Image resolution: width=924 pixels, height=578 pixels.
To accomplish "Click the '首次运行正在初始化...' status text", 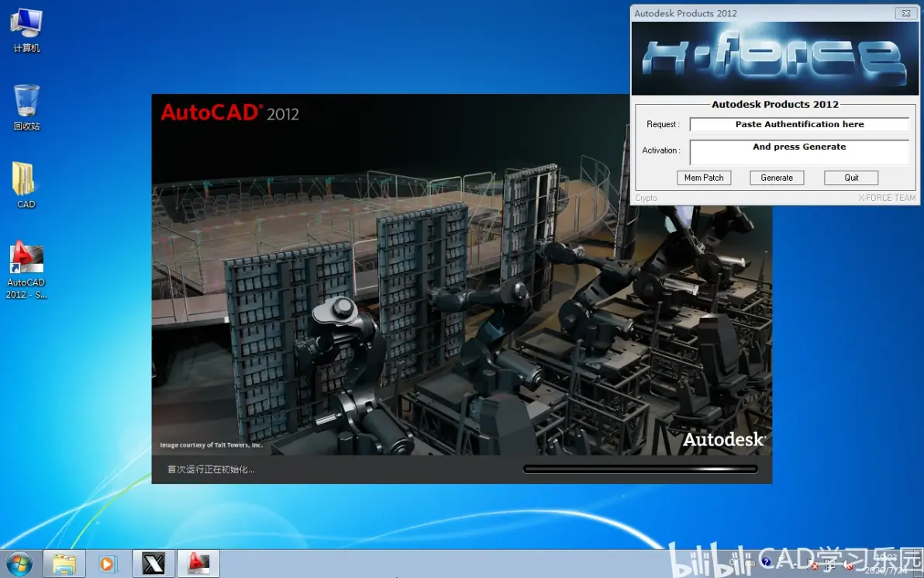I will (x=211, y=469).
